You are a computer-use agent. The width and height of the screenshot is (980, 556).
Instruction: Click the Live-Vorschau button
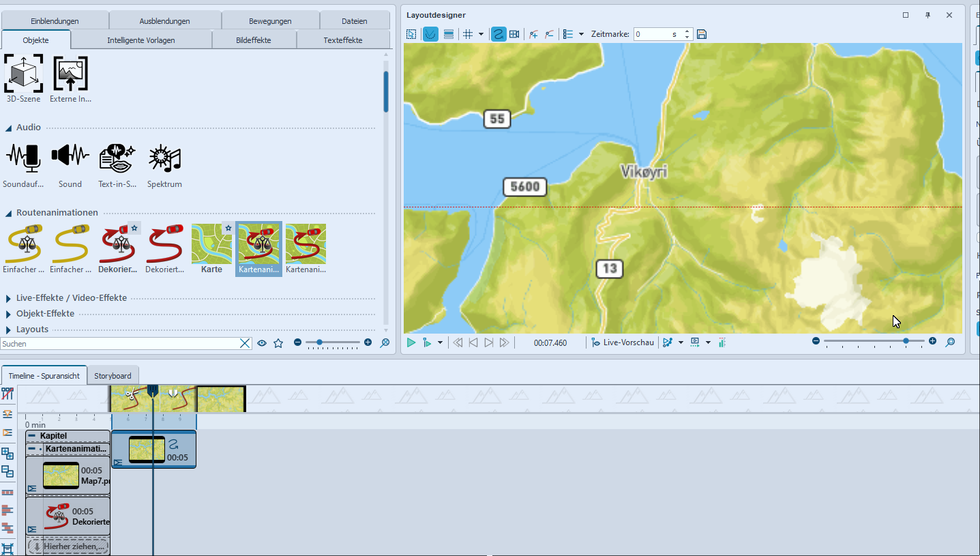coord(622,342)
